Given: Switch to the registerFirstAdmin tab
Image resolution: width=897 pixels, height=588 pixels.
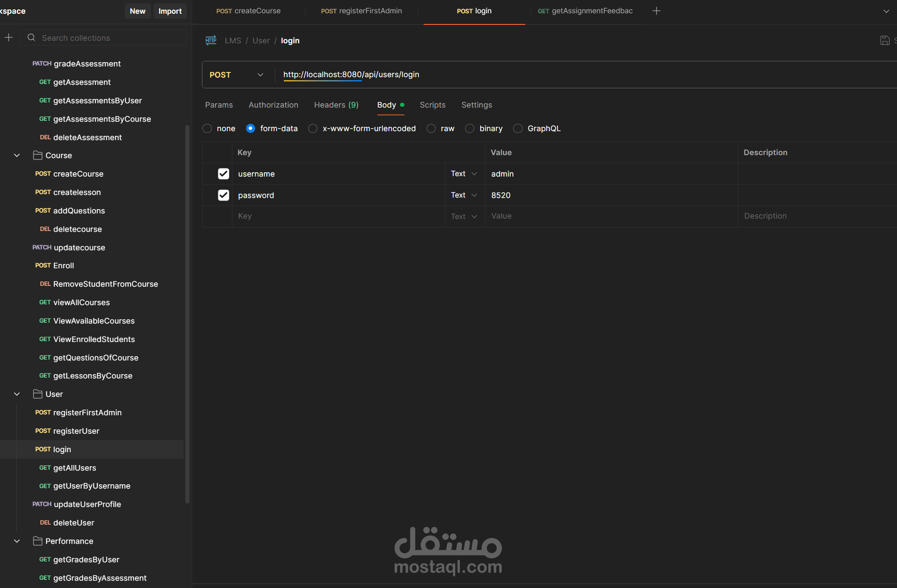Looking at the screenshot, I should (361, 11).
